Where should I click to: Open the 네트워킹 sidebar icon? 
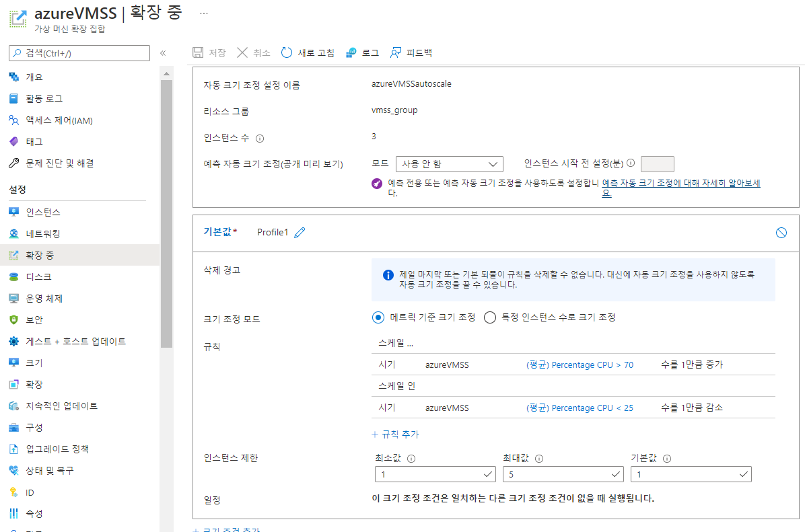[14, 233]
